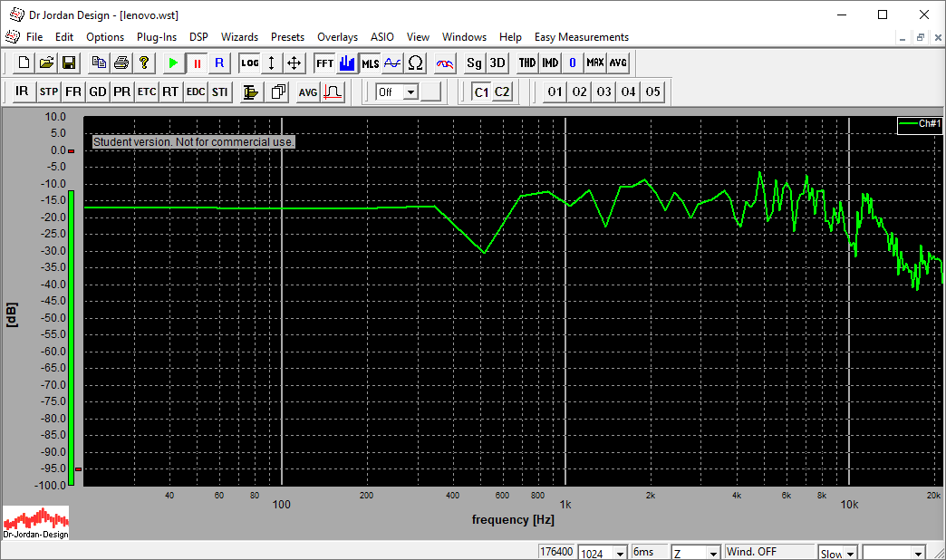Toggle channel C2
This screenshot has width=946, height=560.
[502, 92]
